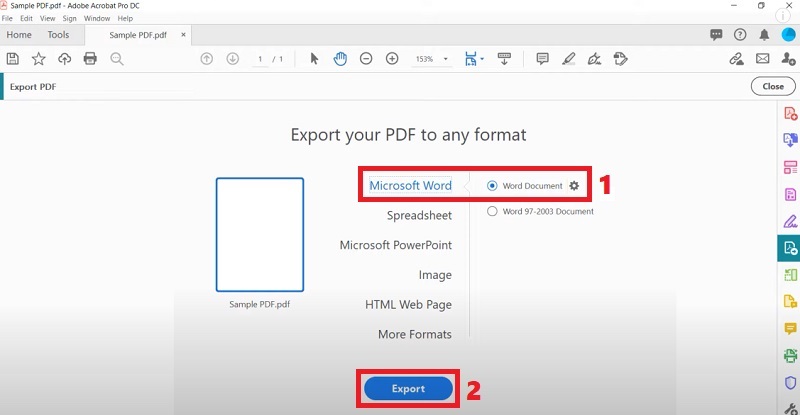This screenshot has height=415, width=800.
Task: Click the Save file icon
Action: [13, 59]
